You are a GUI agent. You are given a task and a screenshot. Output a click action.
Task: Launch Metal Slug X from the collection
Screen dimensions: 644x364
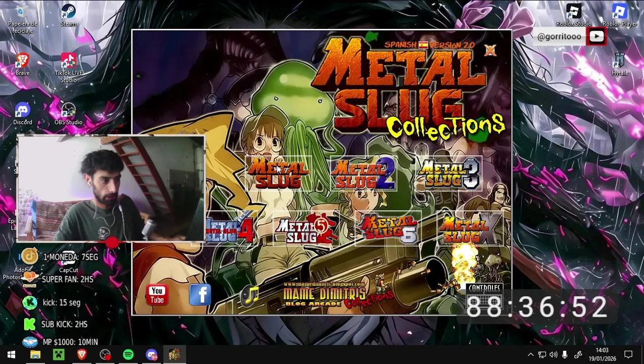[x=470, y=229]
